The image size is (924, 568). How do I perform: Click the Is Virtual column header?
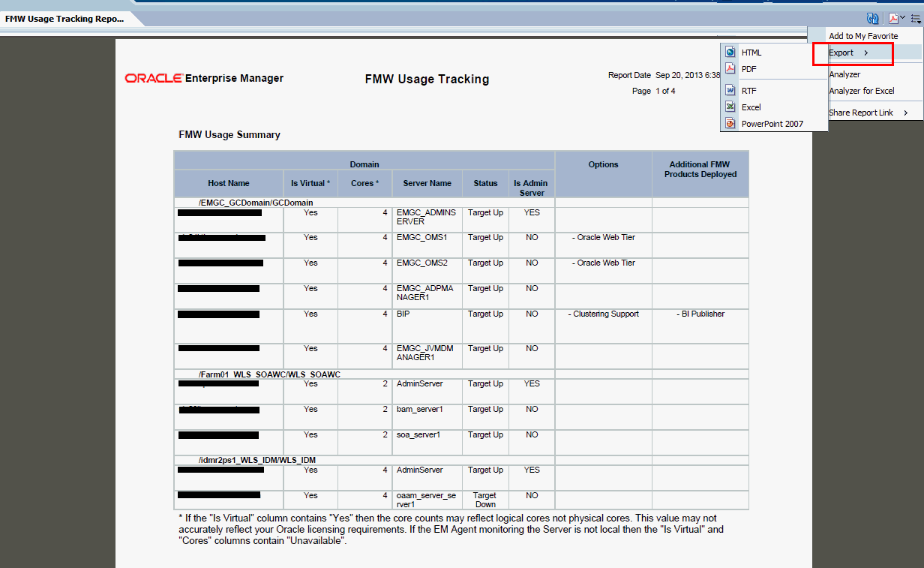point(310,183)
